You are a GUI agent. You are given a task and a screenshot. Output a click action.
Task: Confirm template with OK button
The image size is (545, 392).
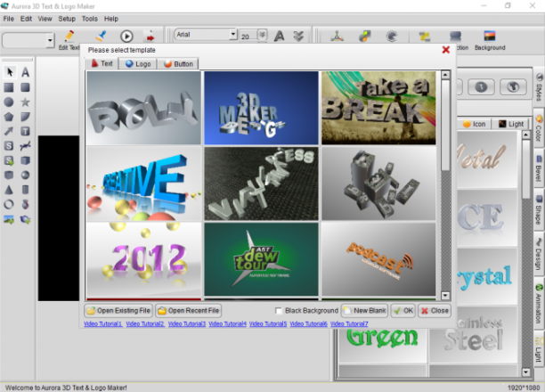(403, 311)
